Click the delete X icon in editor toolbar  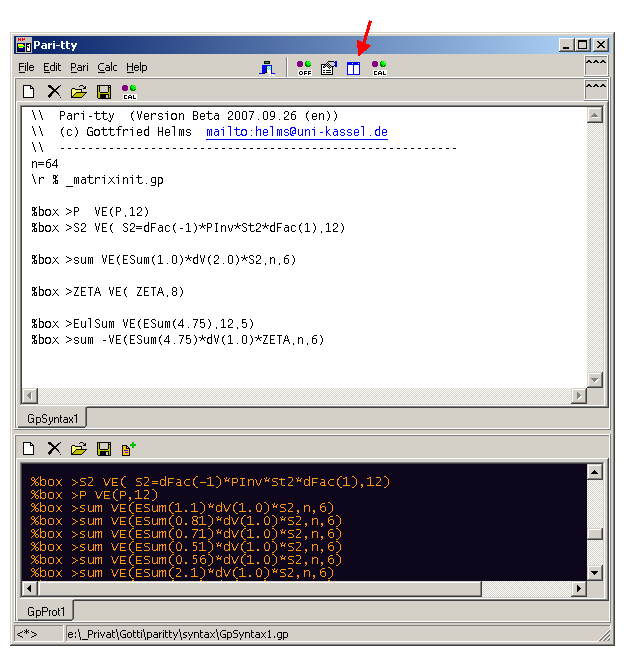(54, 92)
